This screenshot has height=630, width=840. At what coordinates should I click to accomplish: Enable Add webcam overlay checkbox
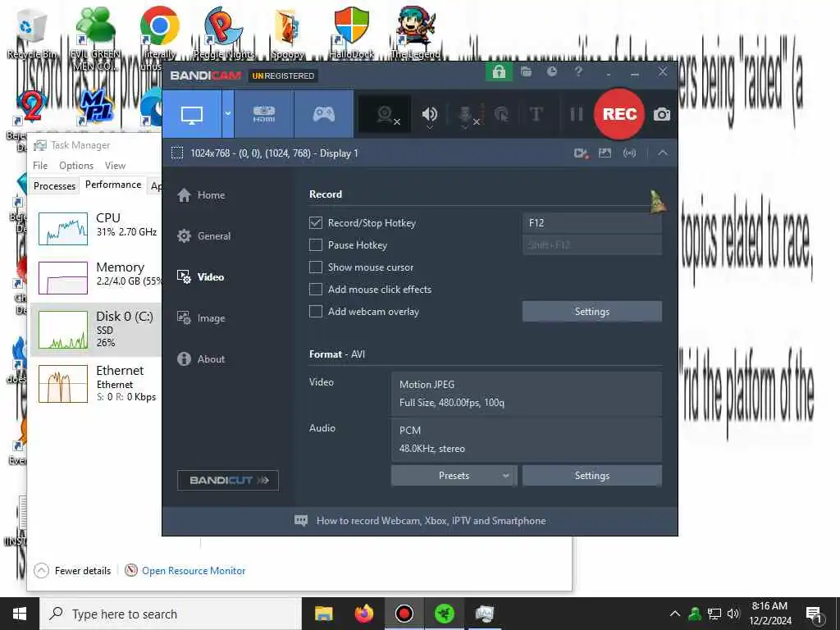click(316, 311)
